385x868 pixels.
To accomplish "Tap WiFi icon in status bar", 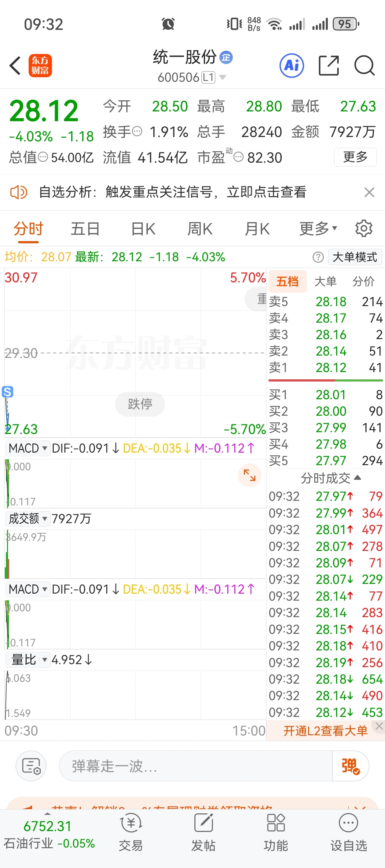I will (x=275, y=24).
